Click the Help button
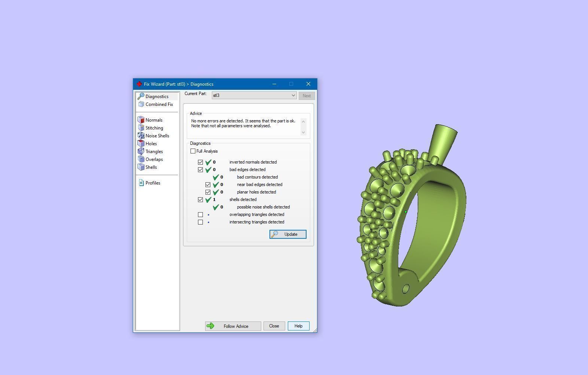The image size is (588, 375). [x=298, y=326]
